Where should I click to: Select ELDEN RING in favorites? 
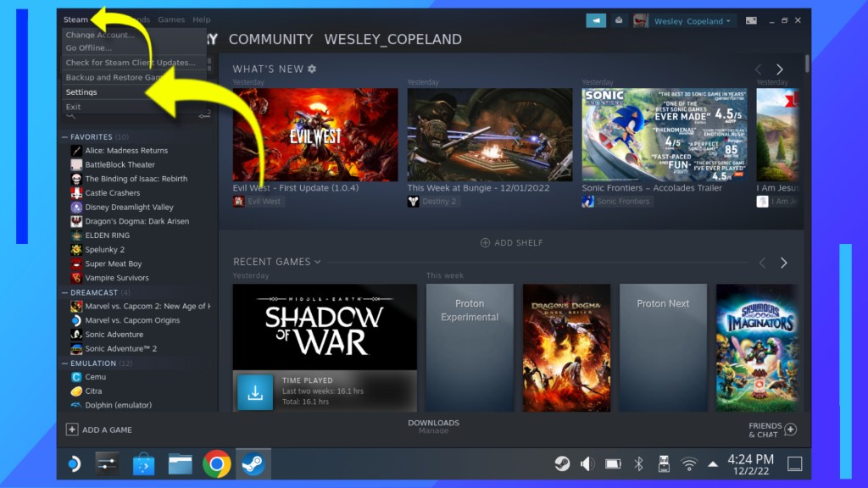click(107, 236)
